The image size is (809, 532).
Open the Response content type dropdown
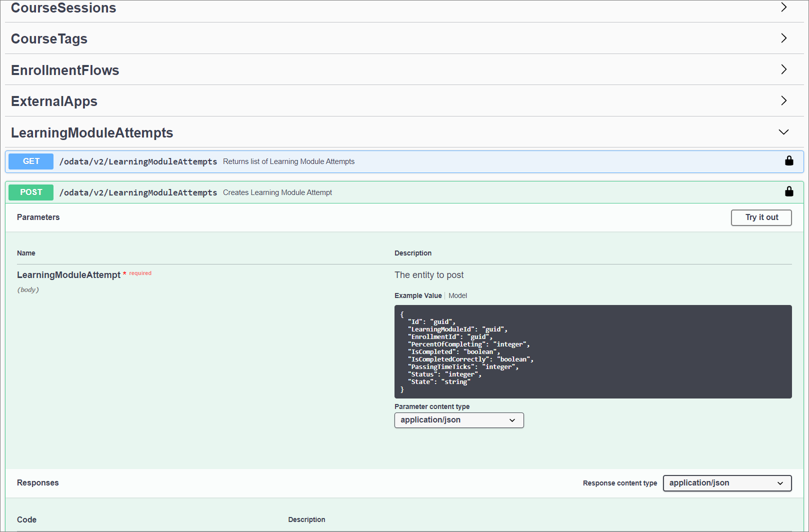(x=726, y=483)
